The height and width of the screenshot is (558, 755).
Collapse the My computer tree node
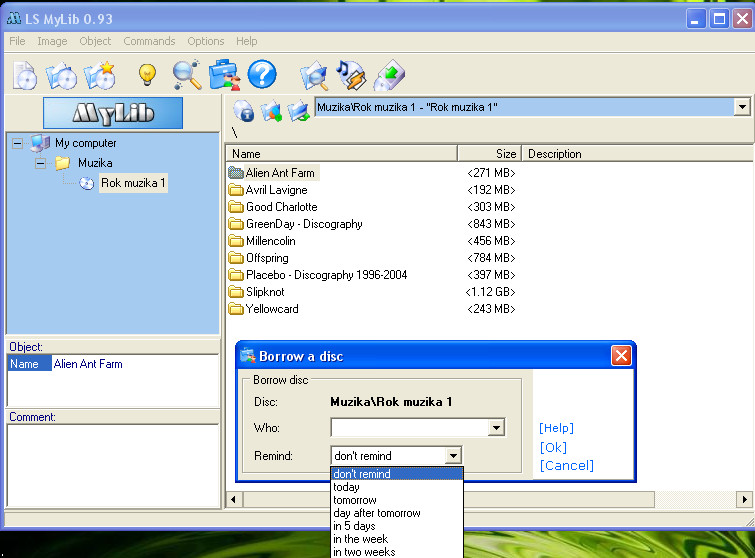[17, 143]
